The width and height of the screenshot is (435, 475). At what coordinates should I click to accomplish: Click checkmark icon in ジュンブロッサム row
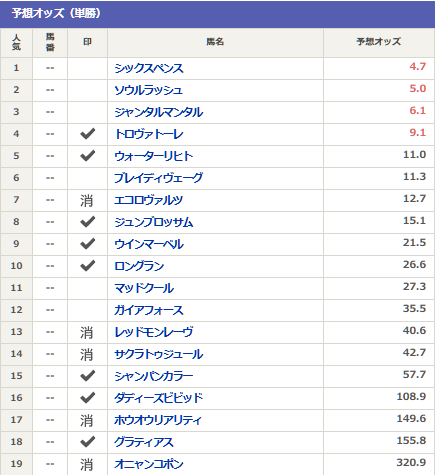[x=88, y=222]
